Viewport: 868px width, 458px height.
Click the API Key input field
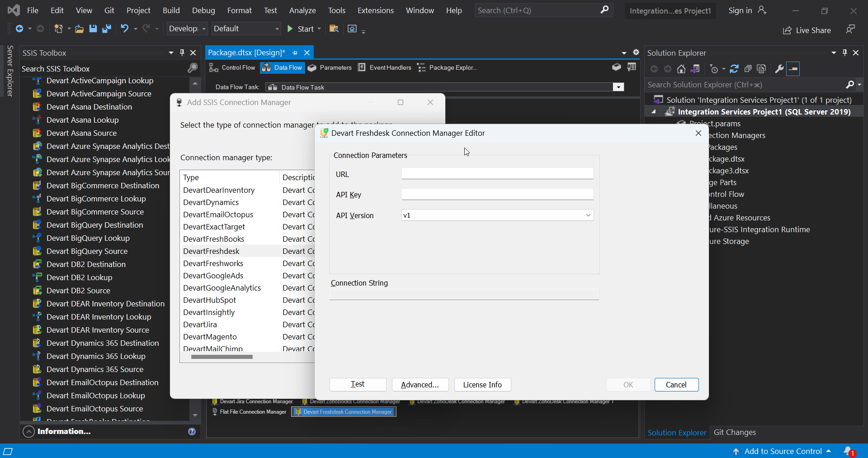pos(496,194)
